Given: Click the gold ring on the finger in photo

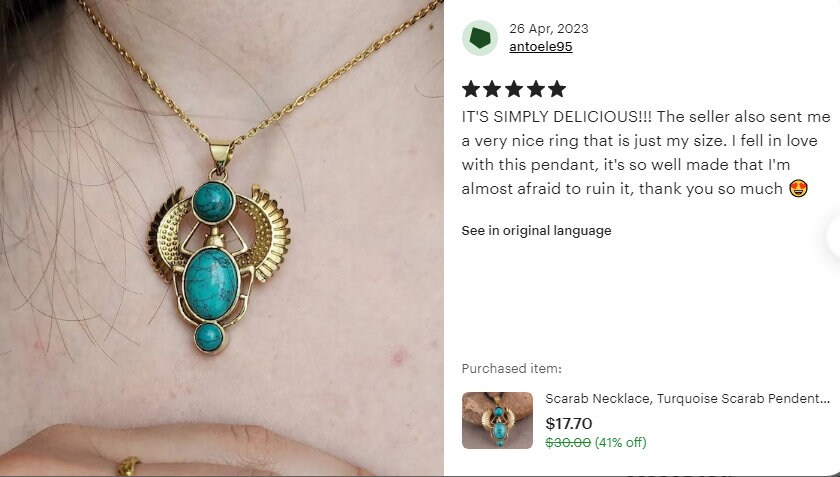Looking at the screenshot, I should click(x=129, y=467).
